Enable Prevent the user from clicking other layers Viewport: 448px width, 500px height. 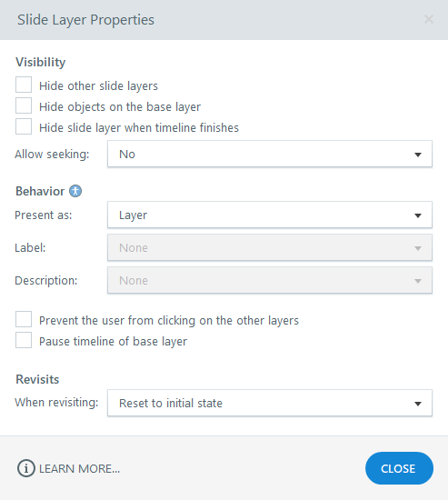[x=24, y=319]
